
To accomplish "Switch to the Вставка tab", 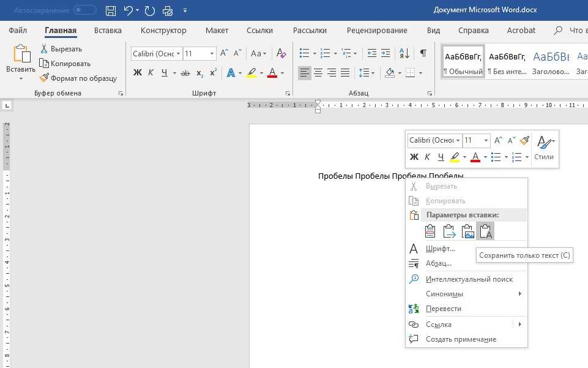I will tap(108, 31).
